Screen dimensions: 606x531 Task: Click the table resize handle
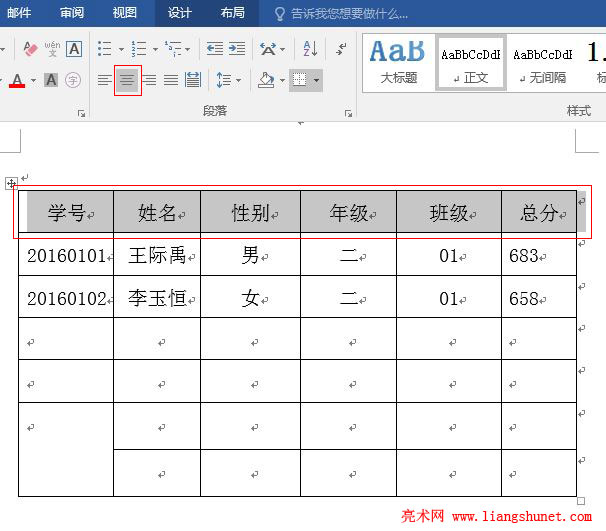(x=580, y=501)
